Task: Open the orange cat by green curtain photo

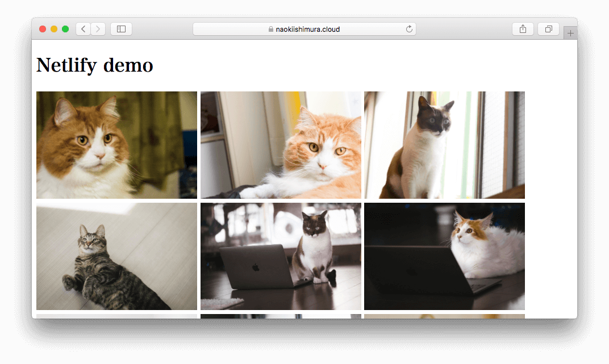Action: [117, 145]
